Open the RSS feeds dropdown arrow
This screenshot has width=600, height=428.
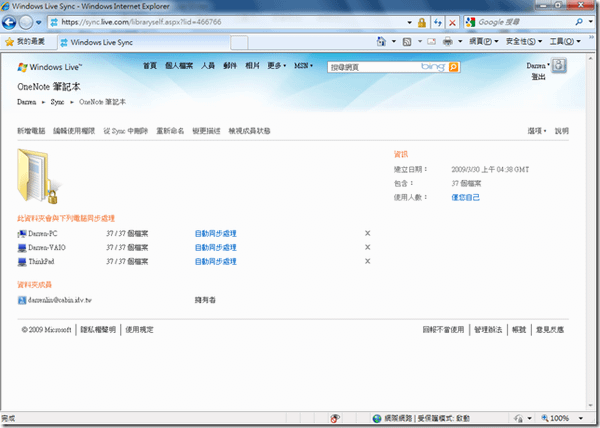click(419, 41)
